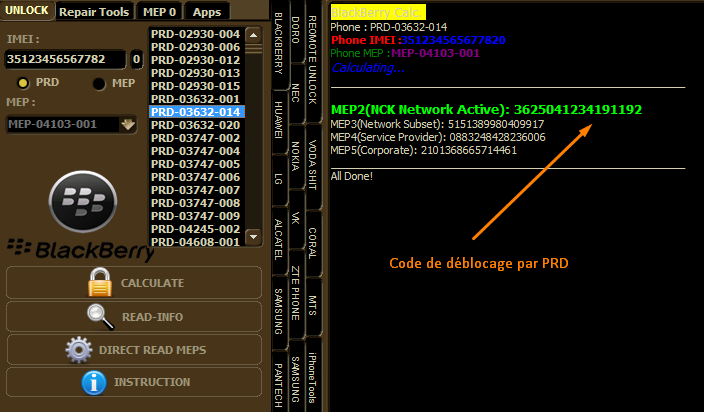Click the MEP4 Service Provider code line
The width and height of the screenshot is (704, 412).
(x=438, y=137)
